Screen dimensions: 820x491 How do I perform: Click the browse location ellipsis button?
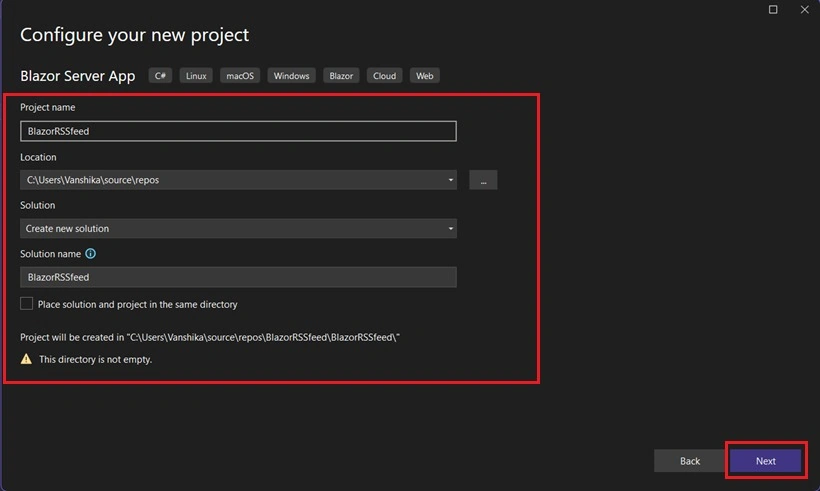pyautogui.click(x=483, y=180)
